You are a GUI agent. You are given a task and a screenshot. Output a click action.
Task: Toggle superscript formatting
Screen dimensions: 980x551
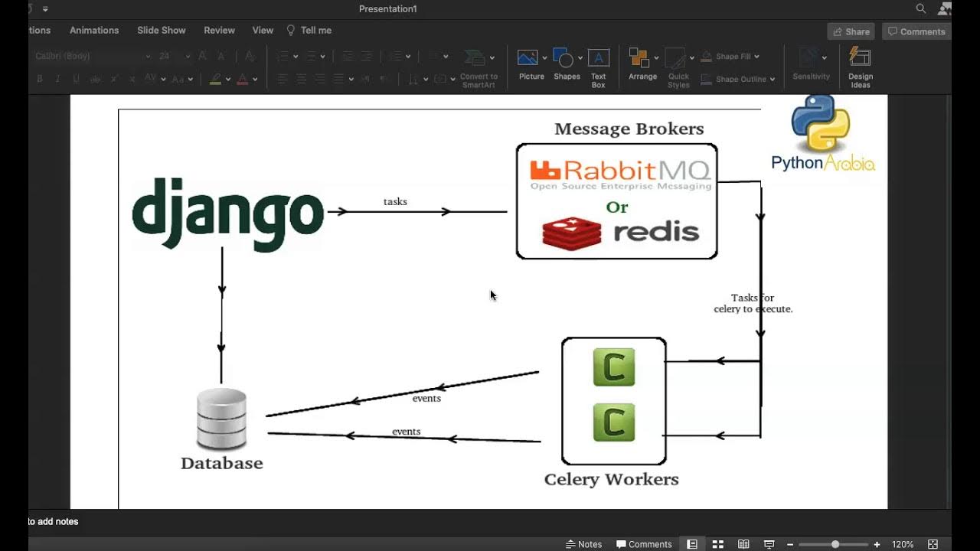[x=114, y=79]
